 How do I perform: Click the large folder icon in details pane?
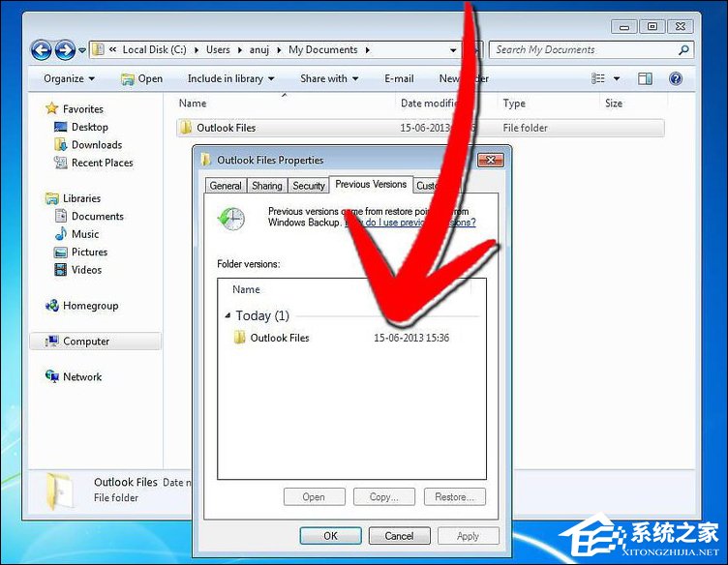pyautogui.click(x=60, y=491)
